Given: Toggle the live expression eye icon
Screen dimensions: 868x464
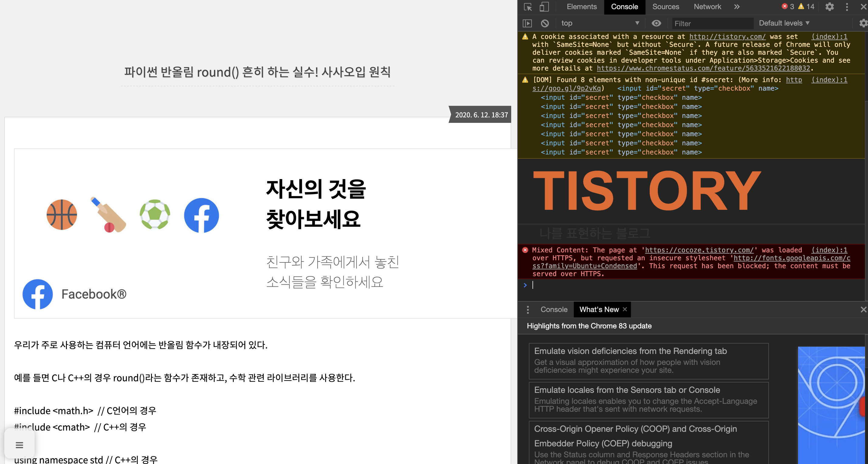Looking at the screenshot, I should [656, 23].
